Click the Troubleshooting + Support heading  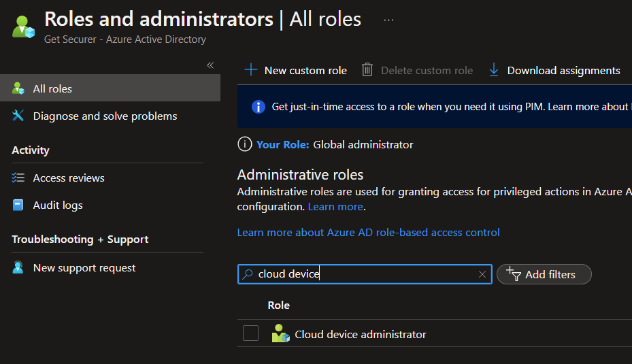tap(80, 239)
